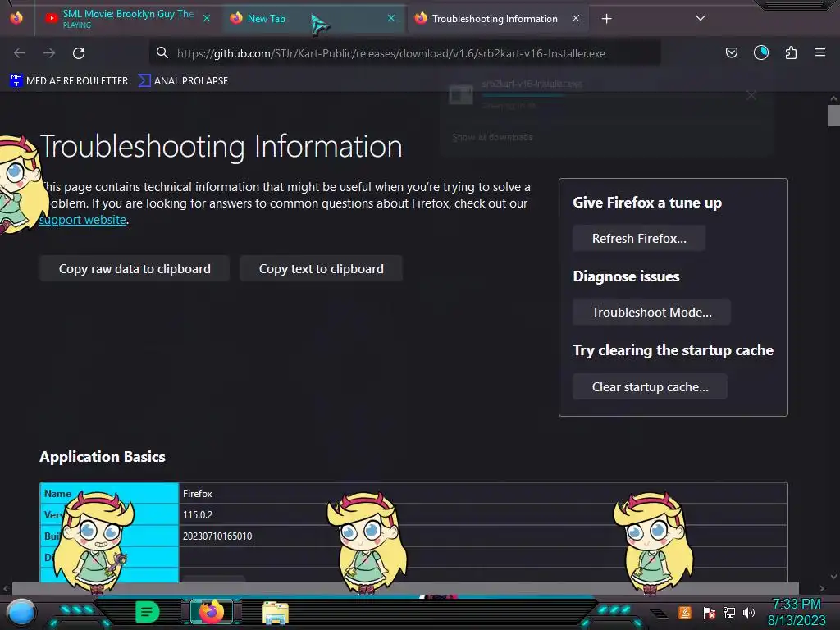Expand the list all tabs chevron
The height and width of the screenshot is (630, 840).
point(701,18)
